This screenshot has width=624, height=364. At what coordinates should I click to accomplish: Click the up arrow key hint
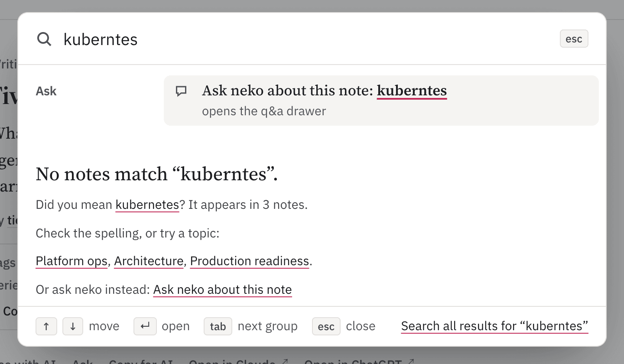[x=46, y=326]
